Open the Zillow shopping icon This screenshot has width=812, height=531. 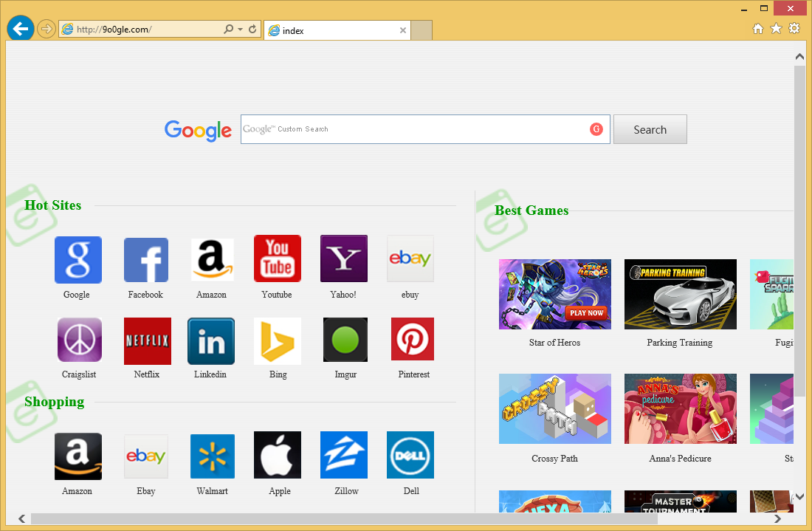click(344, 456)
